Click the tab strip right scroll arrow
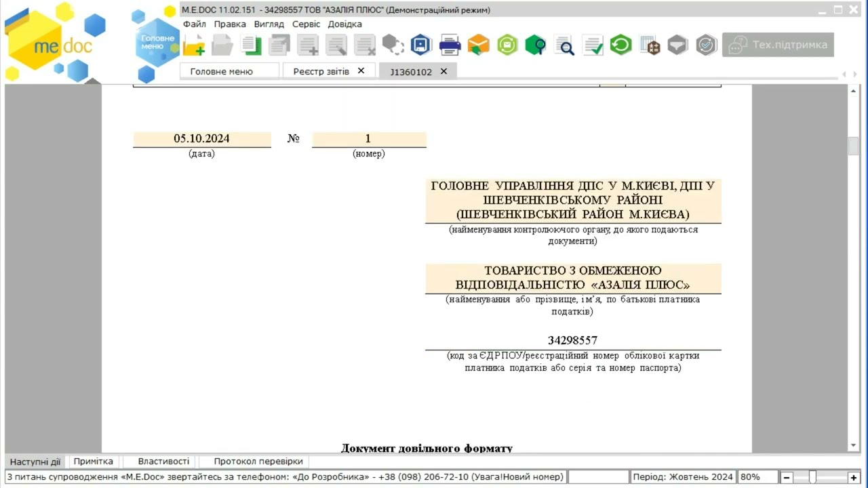The image size is (868, 488). pos(855,74)
